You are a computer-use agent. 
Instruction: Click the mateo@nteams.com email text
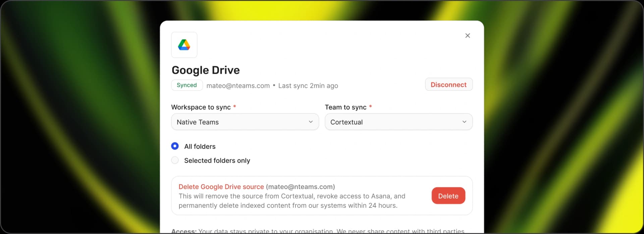click(238, 86)
